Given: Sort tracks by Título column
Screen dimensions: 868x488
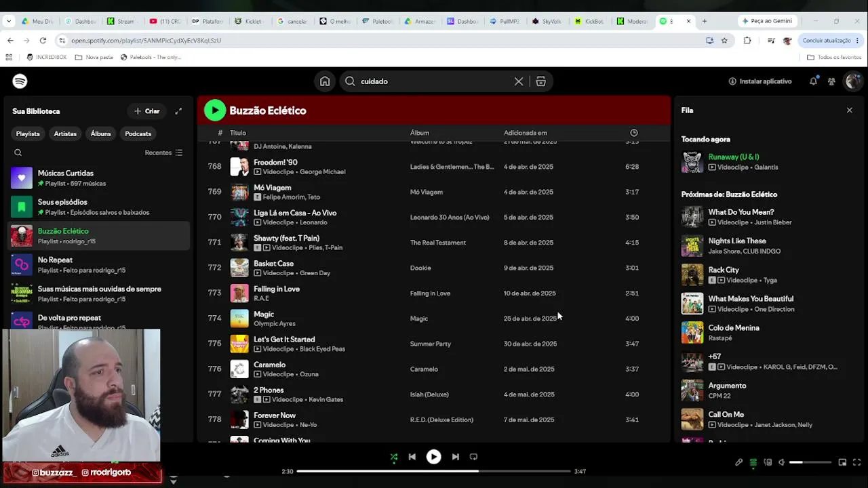Looking at the screenshot, I should [x=238, y=133].
